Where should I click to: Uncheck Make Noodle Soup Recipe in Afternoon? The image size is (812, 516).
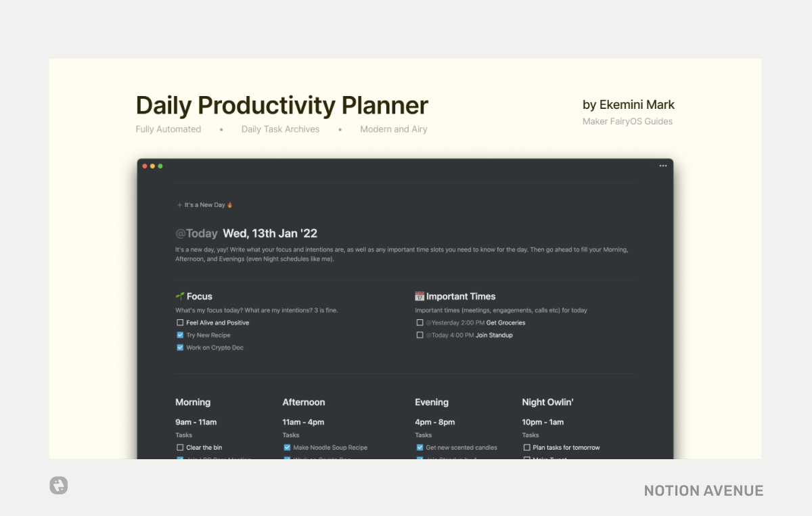[x=286, y=447]
